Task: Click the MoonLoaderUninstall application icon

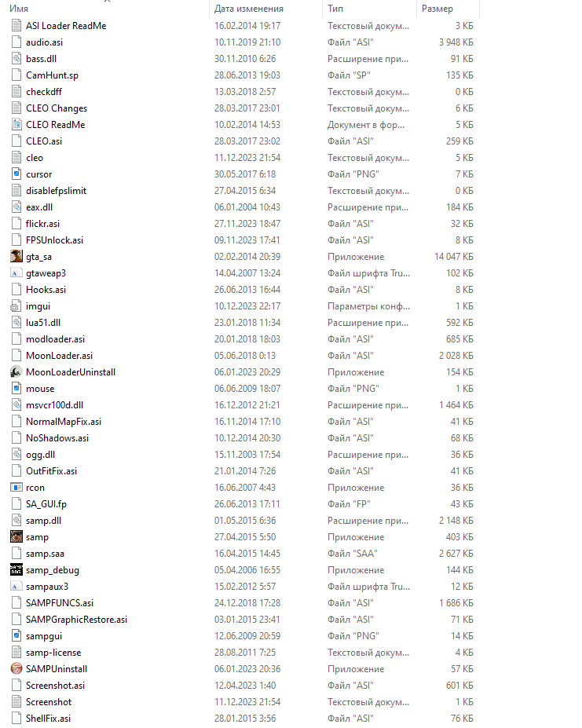Action: (x=16, y=372)
